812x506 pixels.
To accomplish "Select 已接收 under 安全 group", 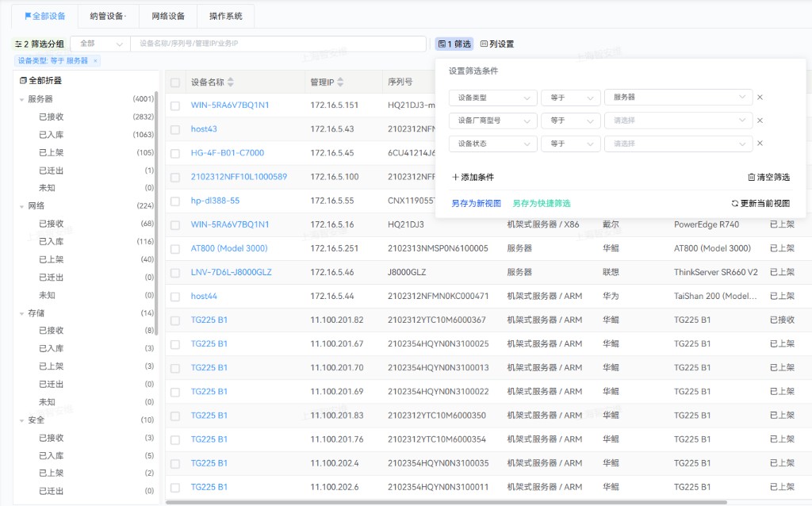I will [x=52, y=438].
